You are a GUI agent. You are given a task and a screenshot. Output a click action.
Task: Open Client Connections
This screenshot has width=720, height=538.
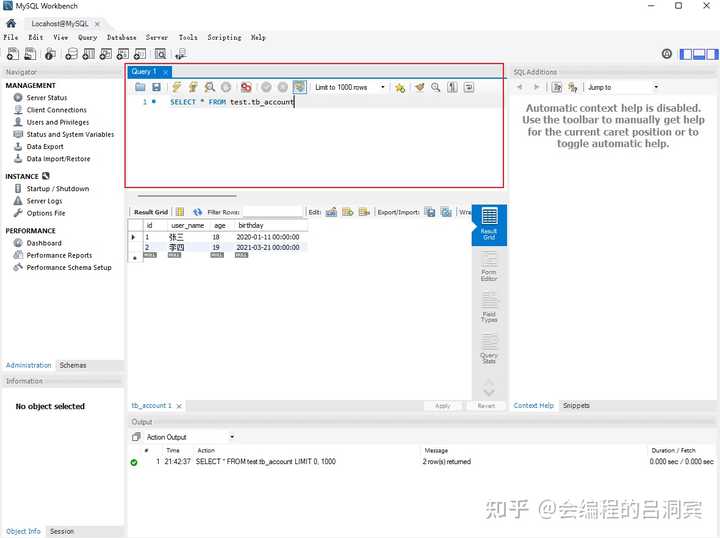(56, 110)
